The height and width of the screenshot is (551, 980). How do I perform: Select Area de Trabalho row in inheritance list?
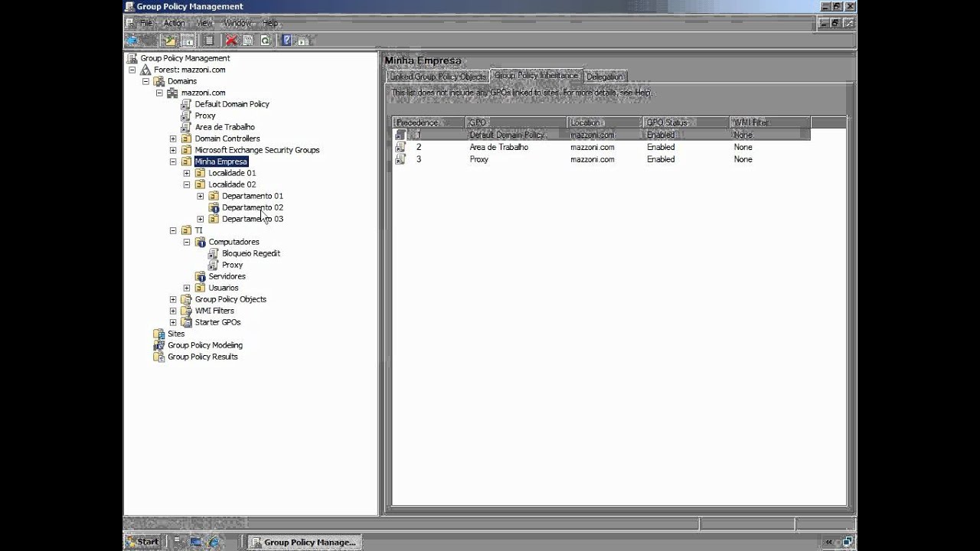(x=602, y=147)
